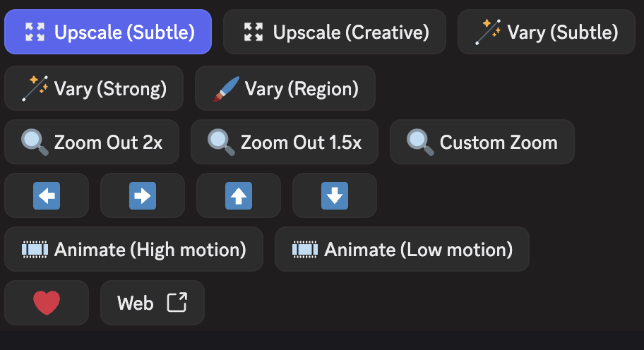Click the left arrow pan button
Viewport: 644px width, 350px height.
(47, 195)
